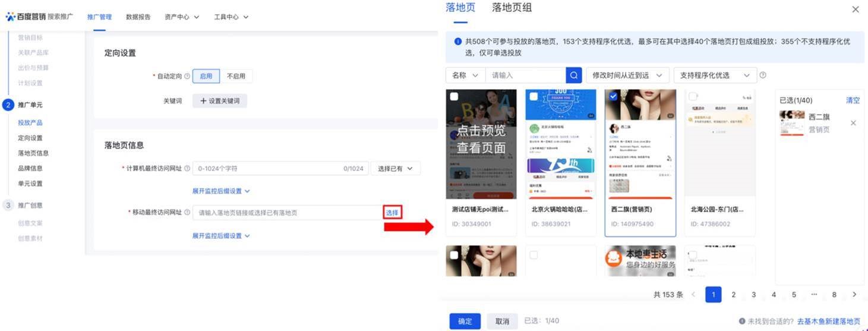
Task: Click the 确定 confirm button
Action: (465, 321)
